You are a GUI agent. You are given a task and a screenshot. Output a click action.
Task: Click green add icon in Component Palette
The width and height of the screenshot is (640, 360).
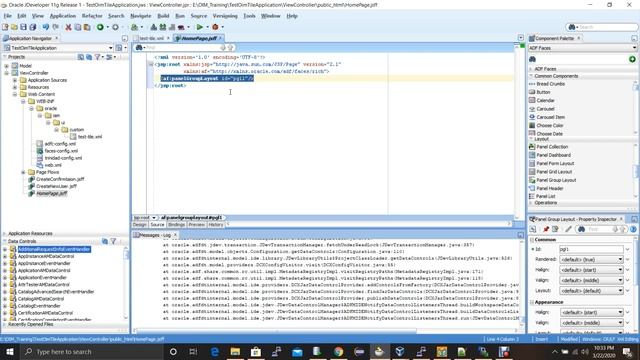(632, 59)
